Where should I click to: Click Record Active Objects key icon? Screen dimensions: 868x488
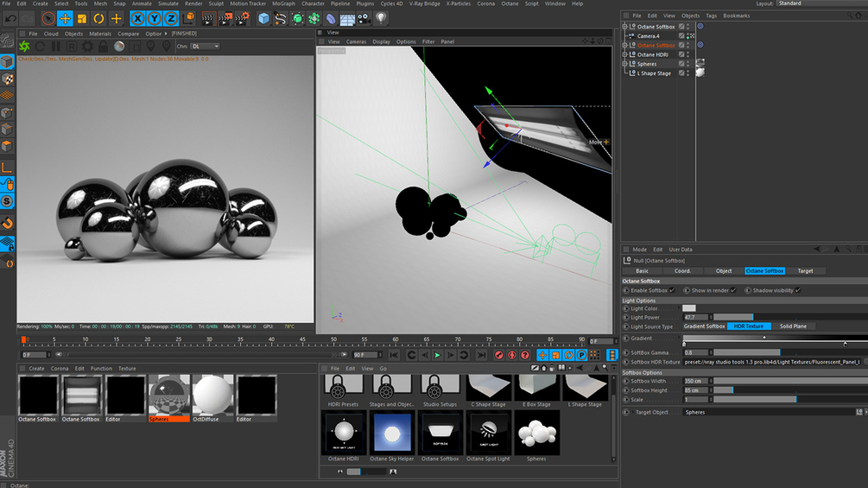tap(498, 355)
